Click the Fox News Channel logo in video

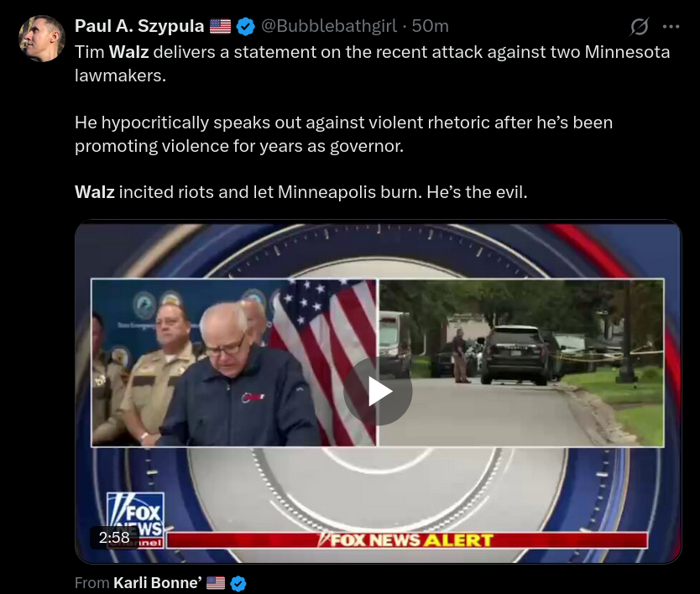pos(135,520)
